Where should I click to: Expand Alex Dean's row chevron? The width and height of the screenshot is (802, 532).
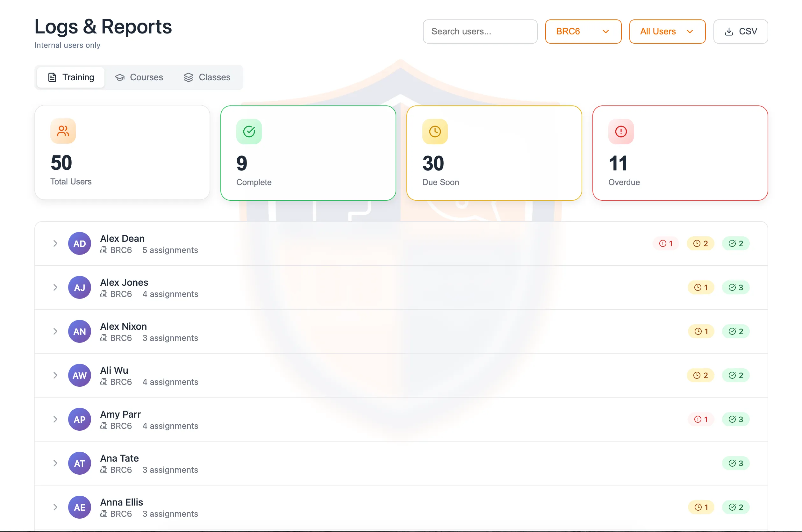[x=55, y=244]
